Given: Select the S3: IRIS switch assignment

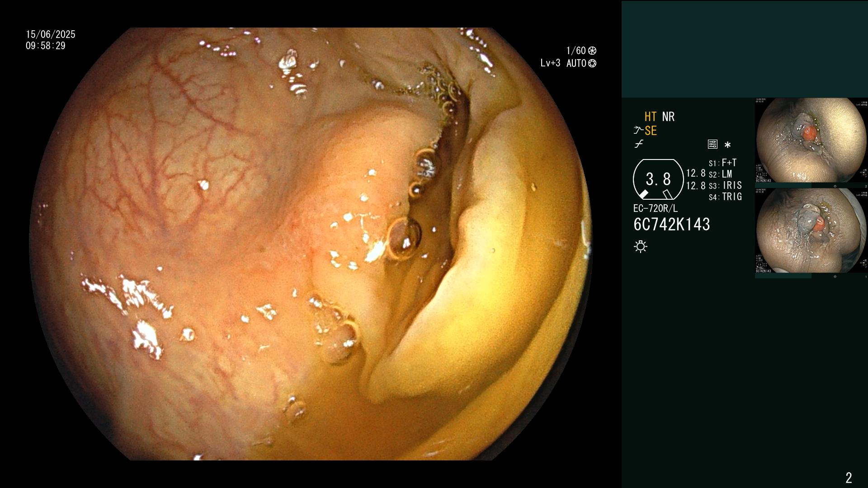Looking at the screenshot, I should 726,185.
